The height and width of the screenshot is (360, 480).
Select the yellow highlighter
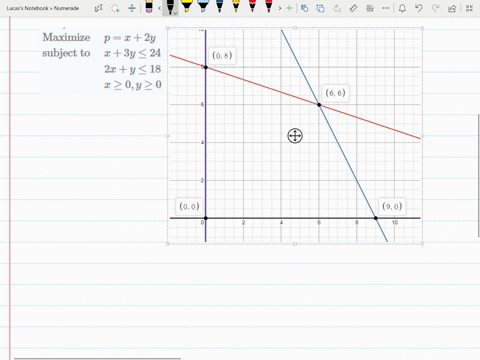[187, 6]
